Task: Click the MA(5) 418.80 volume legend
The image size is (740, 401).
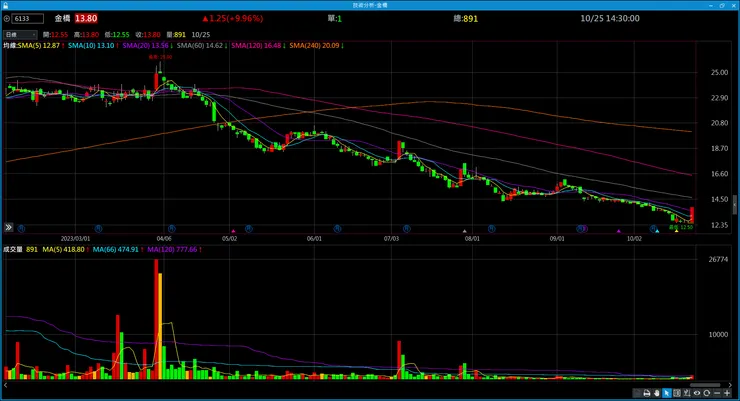Action: coord(63,250)
